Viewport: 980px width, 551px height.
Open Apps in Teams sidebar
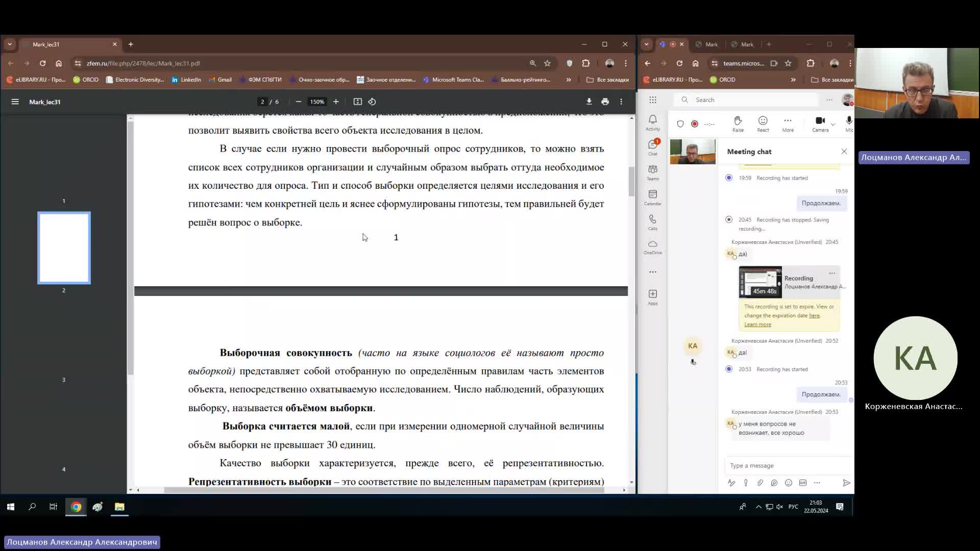click(x=653, y=297)
